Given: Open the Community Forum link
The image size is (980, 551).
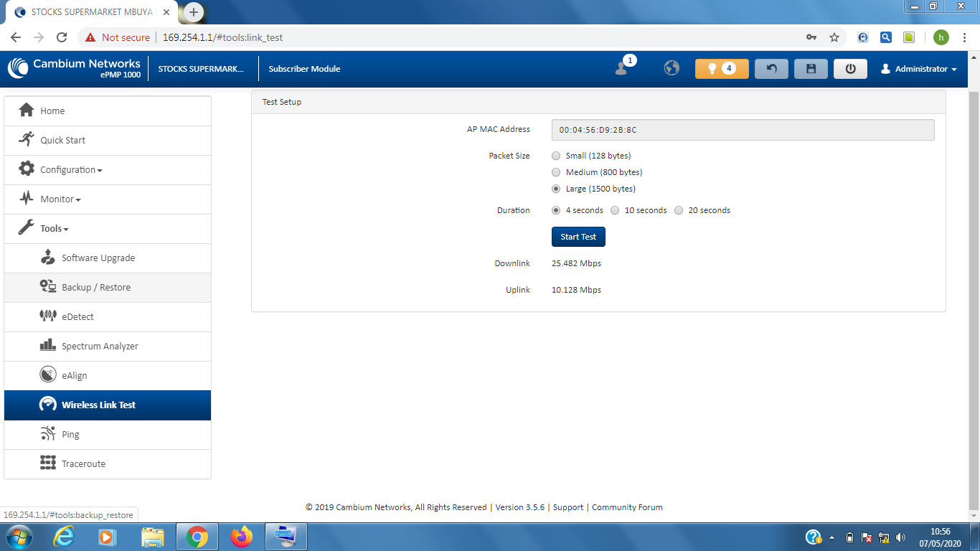Looking at the screenshot, I should coord(627,507).
